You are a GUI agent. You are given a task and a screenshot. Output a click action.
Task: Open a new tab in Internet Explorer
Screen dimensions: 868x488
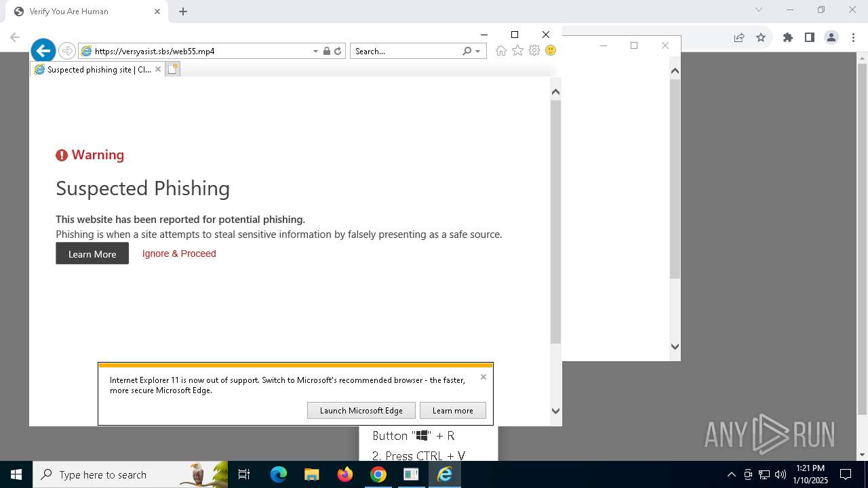click(x=173, y=69)
